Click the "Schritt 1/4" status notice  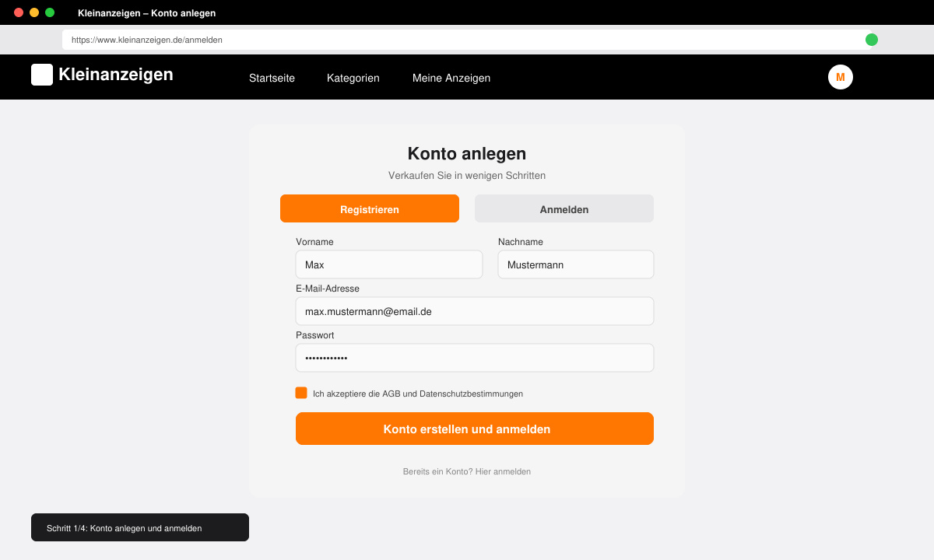(140, 527)
